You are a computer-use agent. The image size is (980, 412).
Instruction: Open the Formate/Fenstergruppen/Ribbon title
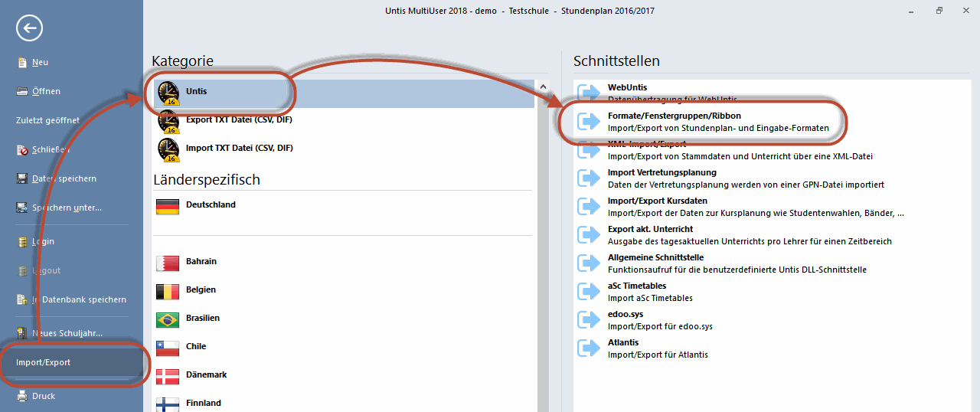[675, 116]
